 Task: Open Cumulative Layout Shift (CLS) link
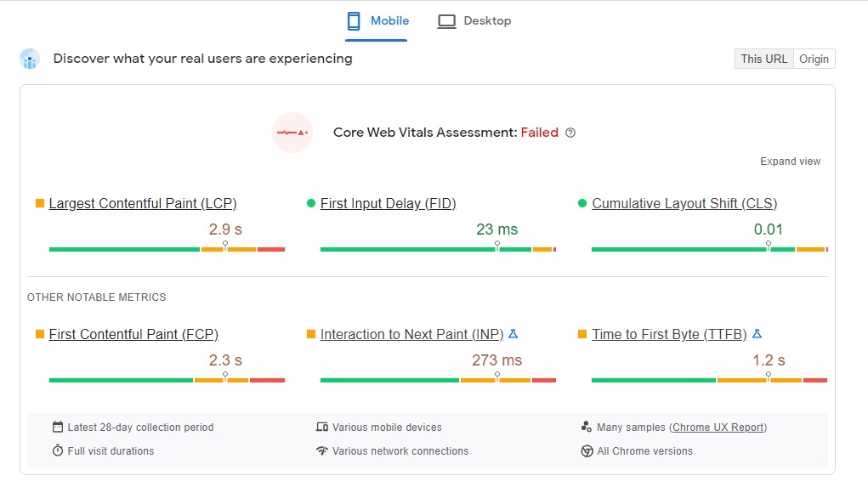[x=684, y=204]
